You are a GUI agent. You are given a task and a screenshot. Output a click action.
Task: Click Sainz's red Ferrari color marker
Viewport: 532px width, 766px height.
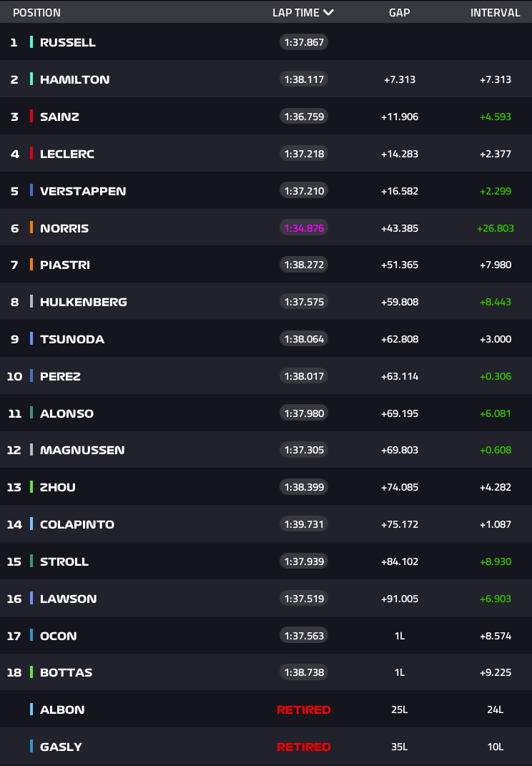click(31, 117)
